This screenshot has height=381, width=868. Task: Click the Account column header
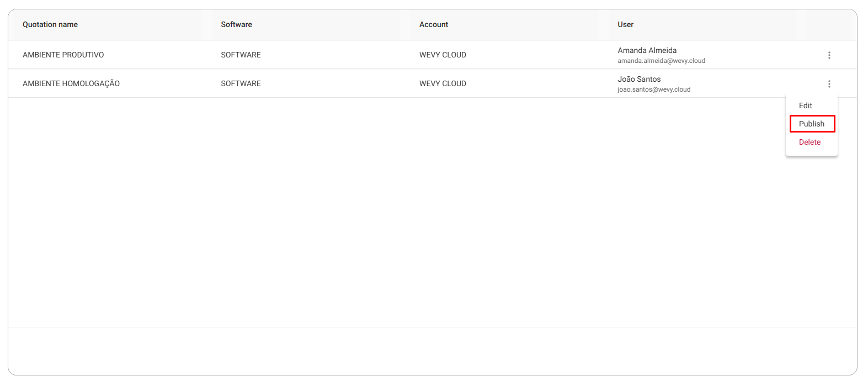(434, 24)
